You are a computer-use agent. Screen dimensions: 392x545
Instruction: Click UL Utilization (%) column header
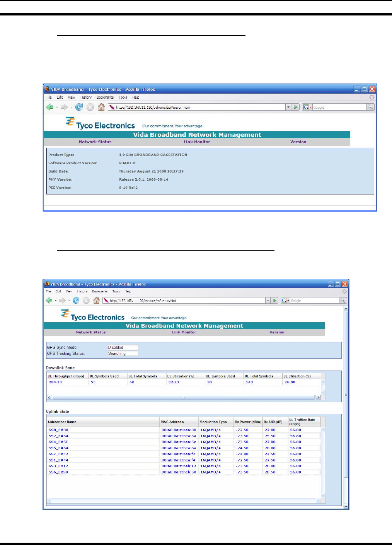tap(302, 376)
